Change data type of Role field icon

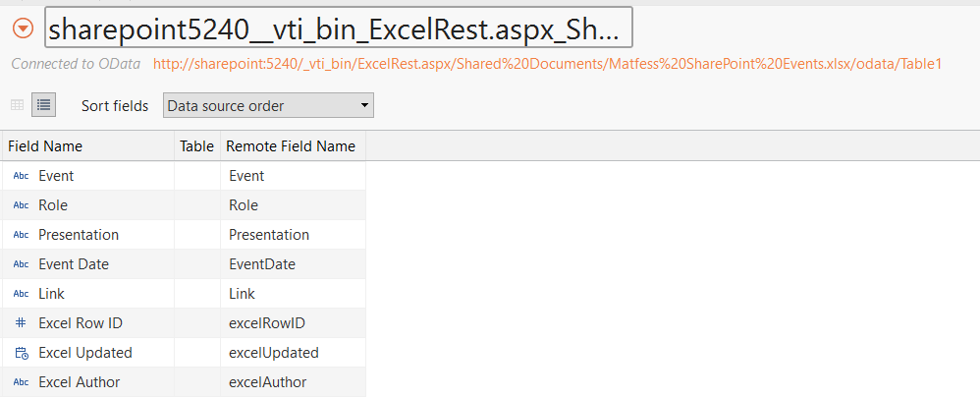tap(22, 205)
